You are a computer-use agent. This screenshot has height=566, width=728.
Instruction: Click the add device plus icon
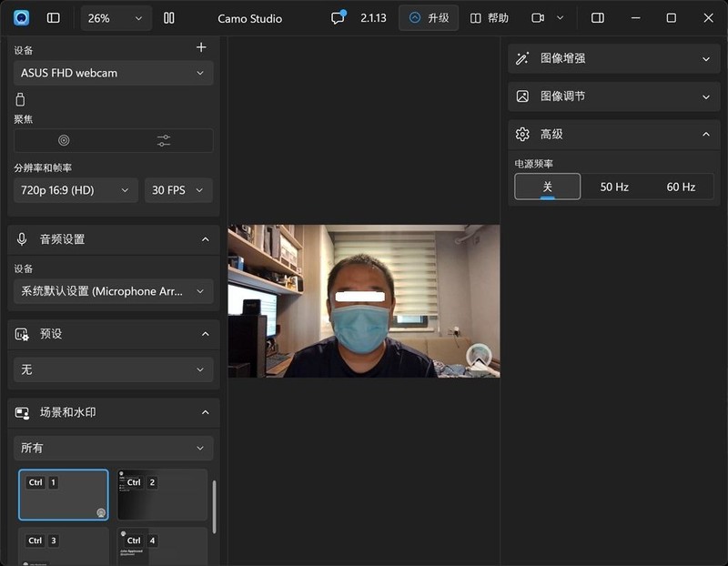(201, 47)
